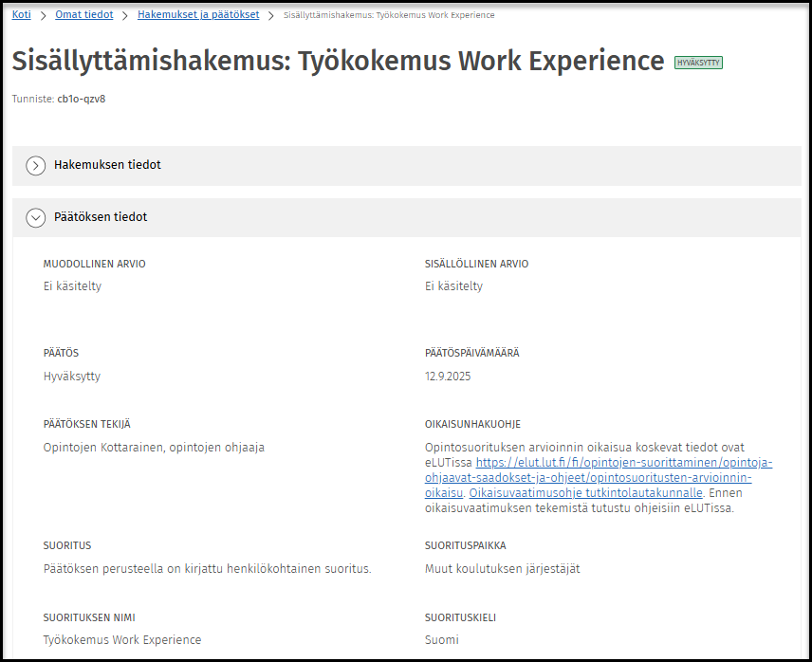Collapse the Päätöksen tiedot chevron icon
Image resolution: width=812 pixels, height=662 pixels.
point(36,218)
